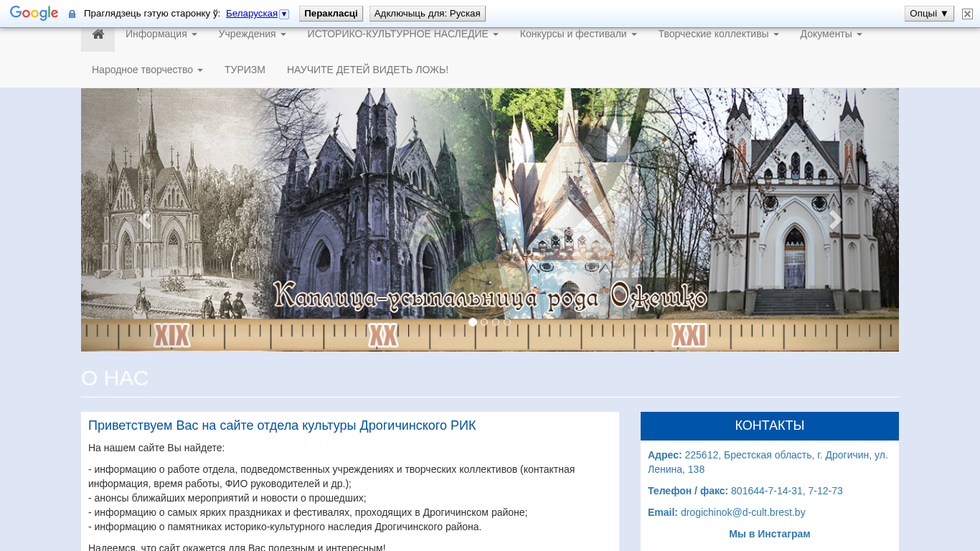
Task: Click the lock icon next to Google logo
Action: click(72, 14)
